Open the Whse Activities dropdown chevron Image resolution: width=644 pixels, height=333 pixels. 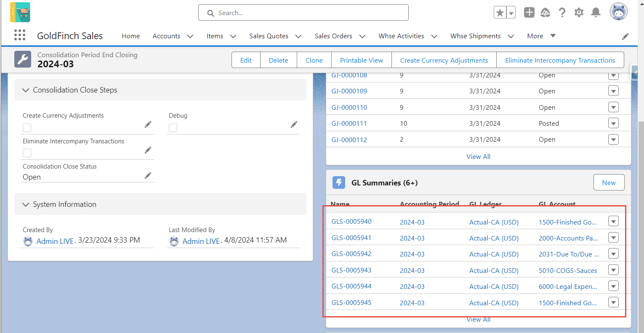point(434,37)
